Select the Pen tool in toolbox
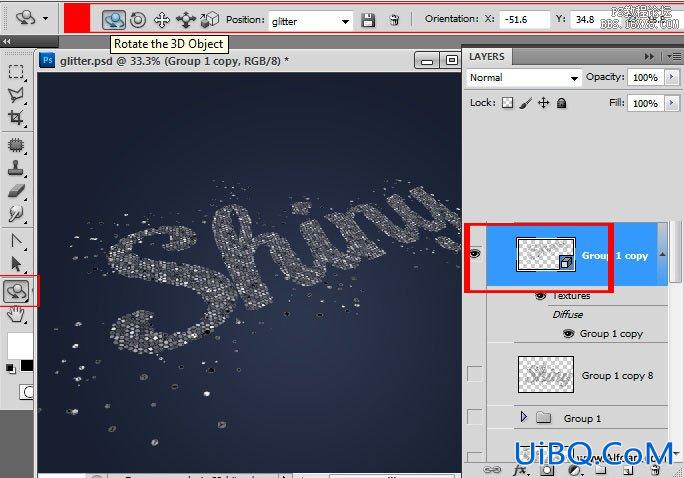The width and height of the screenshot is (684, 478). click(x=16, y=241)
